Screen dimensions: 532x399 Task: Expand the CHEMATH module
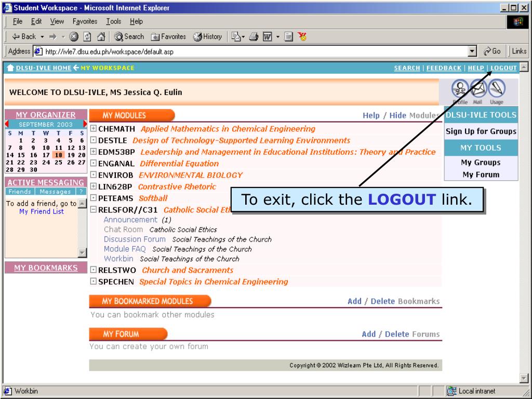click(94, 129)
